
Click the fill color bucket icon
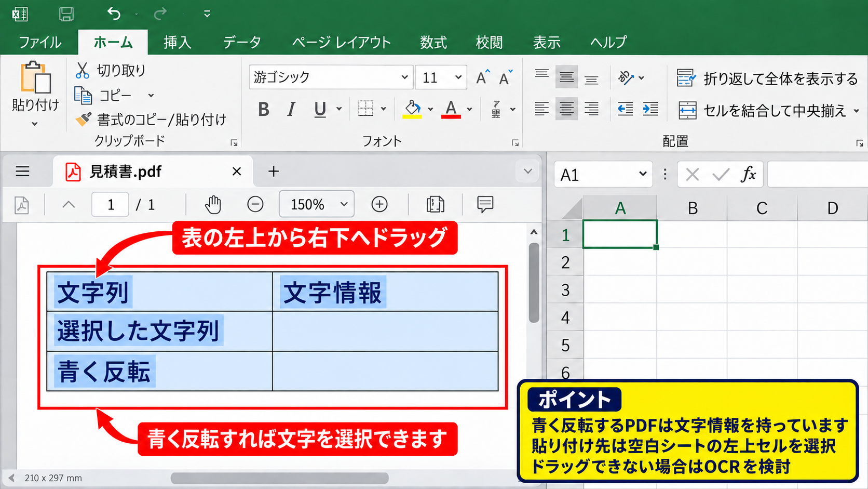click(412, 109)
